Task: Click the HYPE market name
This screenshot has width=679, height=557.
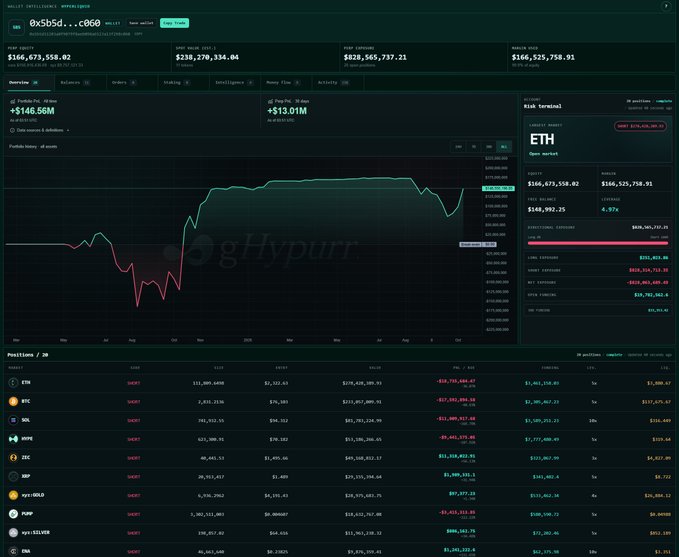Action: 27,439
